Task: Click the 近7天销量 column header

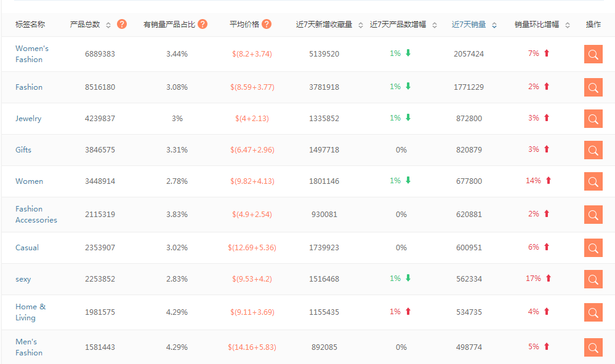Action: coord(468,25)
